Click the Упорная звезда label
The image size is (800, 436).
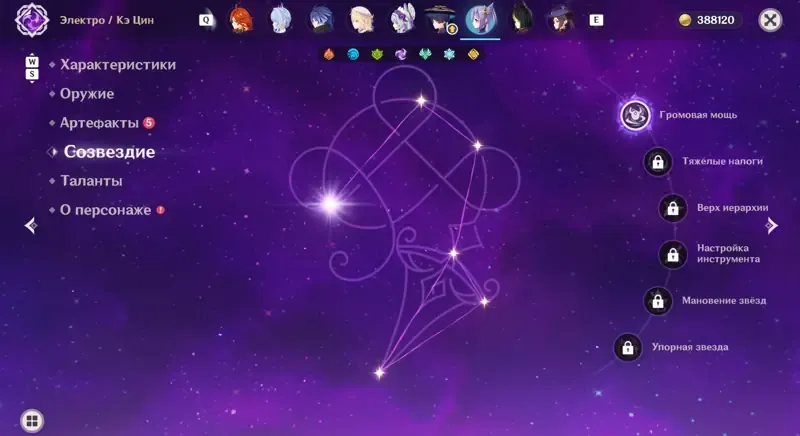tap(690, 347)
